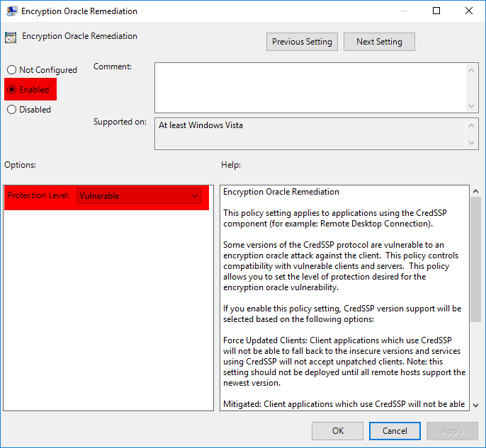The width and height of the screenshot is (486, 448).
Task: Click the help paragraph starting with 'Mitigated:'
Action: (x=344, y=404)
